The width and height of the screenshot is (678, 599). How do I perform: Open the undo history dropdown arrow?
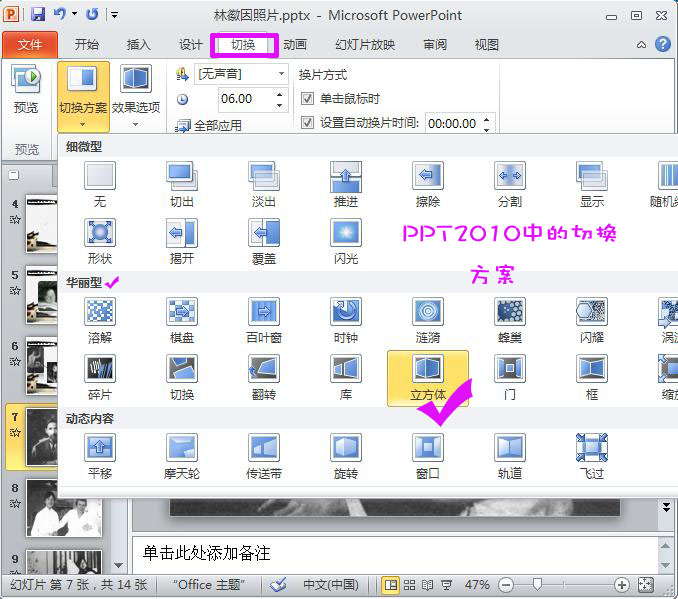(74, 14)
